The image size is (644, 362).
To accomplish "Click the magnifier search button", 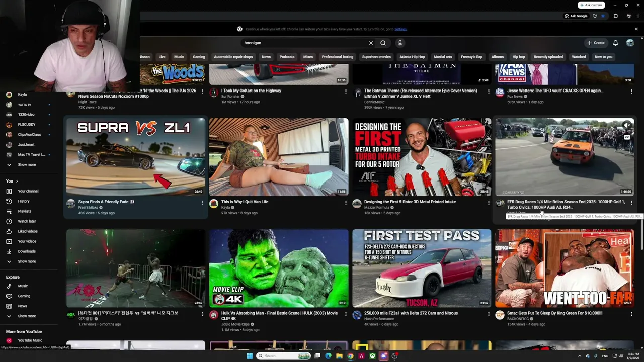I will pos(383,43).
